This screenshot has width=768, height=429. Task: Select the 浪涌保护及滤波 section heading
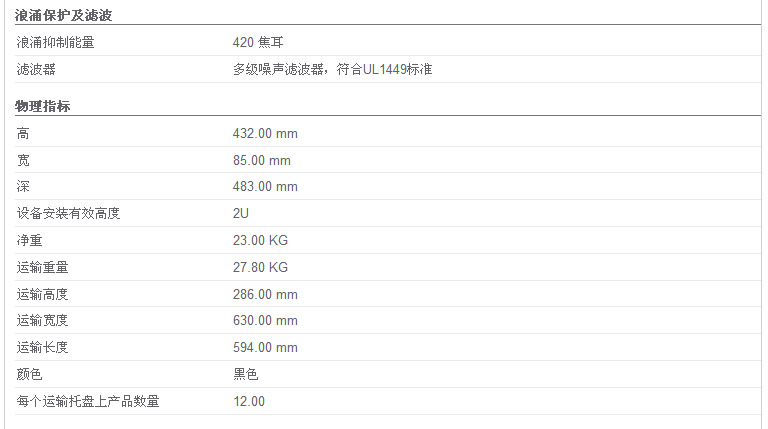point(64,15)
